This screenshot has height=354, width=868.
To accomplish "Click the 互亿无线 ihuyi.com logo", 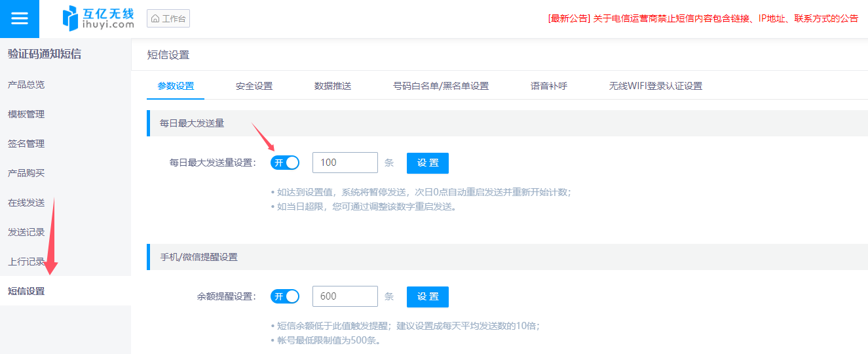I will pos(98,18).
